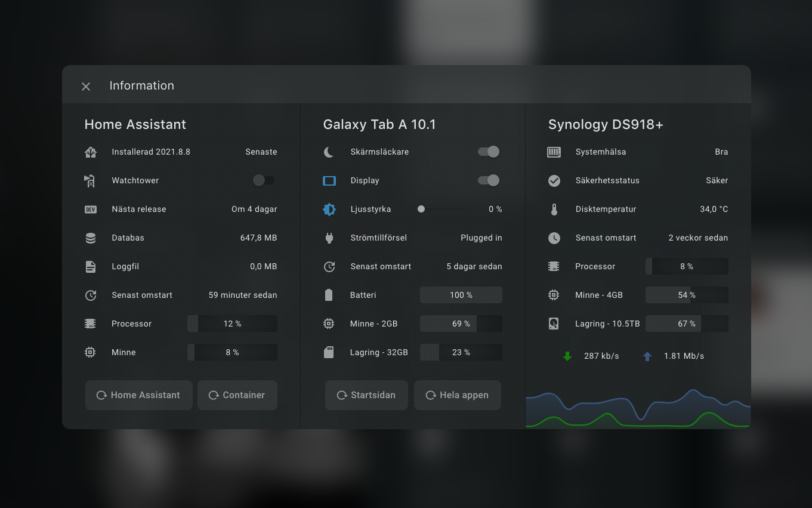Image resolution: width=812 pixels, height=508 pixels.
Task: Set brightness on the Ljusstyrka slider
Action: 441,209
